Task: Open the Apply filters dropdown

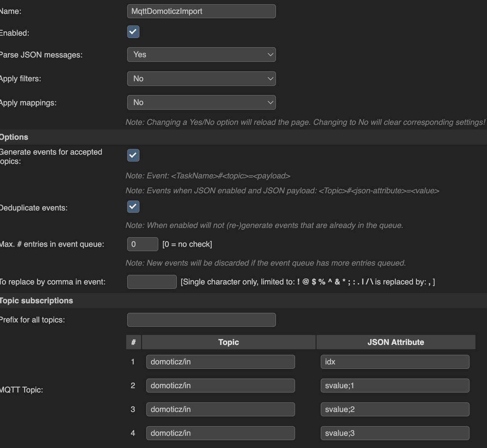Action: [x=201, y=78]
